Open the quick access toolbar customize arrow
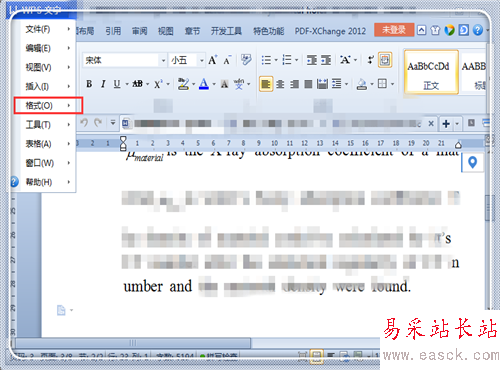 (x=113, y=123)
